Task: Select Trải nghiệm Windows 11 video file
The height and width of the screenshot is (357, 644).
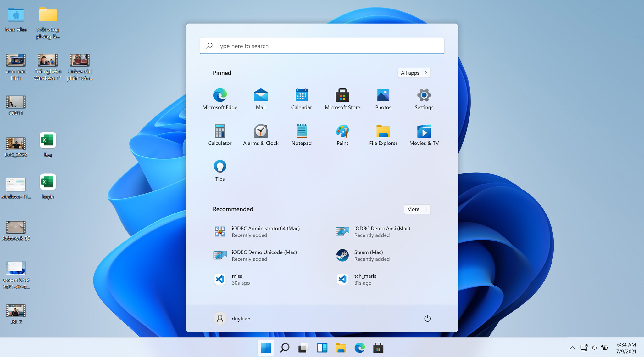Action: point(48,67)
